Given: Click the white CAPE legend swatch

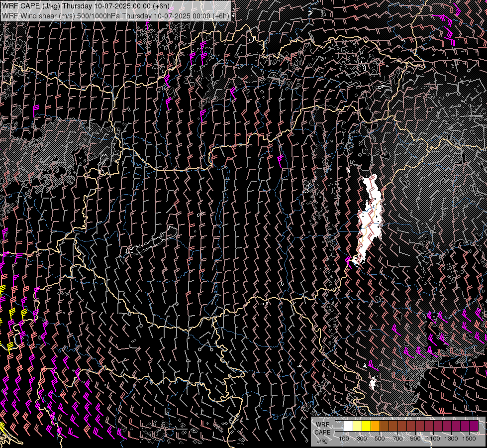Looking at the screenshot, I should [349, 426].
